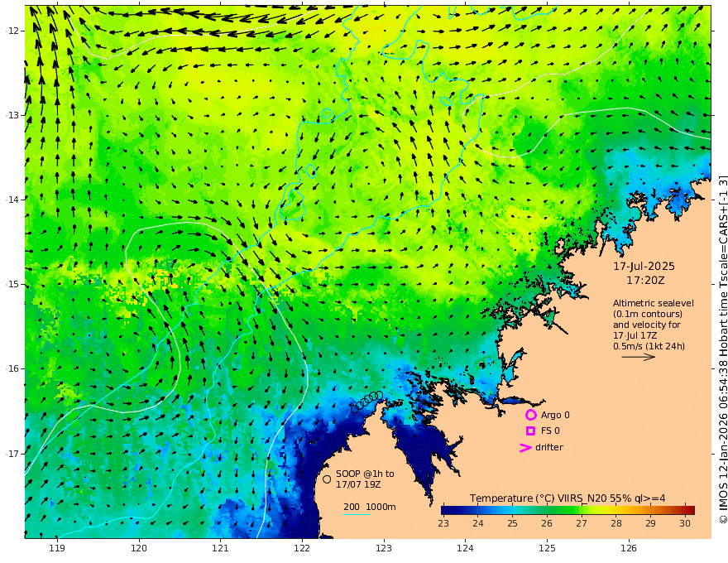Click the colour bar tick '24'
This screenshot has width=728, height=563.
pyautogui.click(x=478, y=523)
